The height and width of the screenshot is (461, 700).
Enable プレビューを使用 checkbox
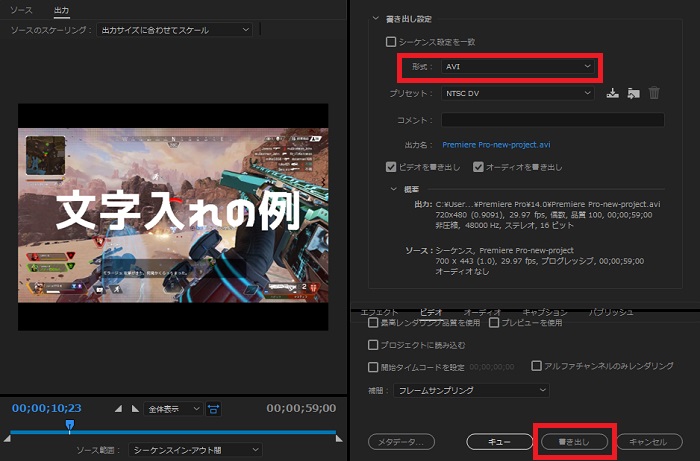tap(494, 322)
